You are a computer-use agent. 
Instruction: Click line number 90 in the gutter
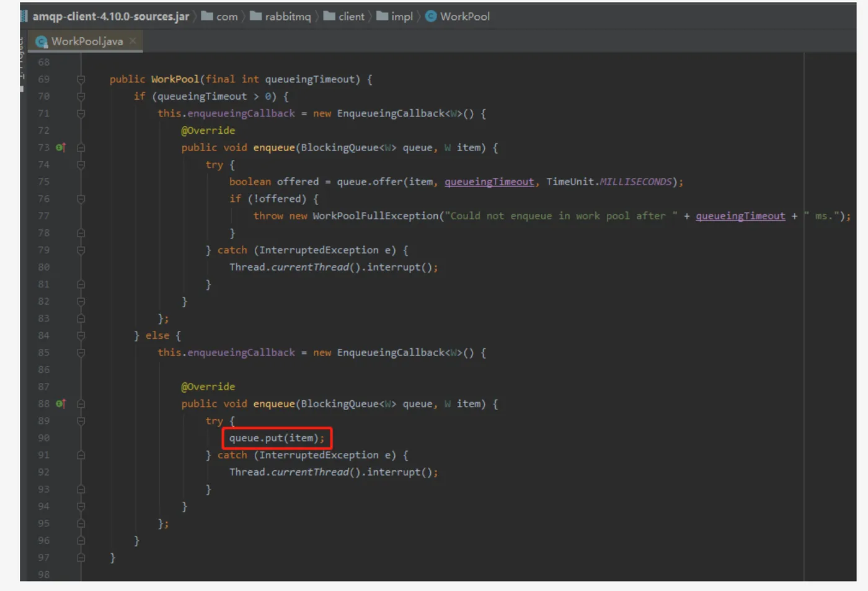tap(43, 438)
